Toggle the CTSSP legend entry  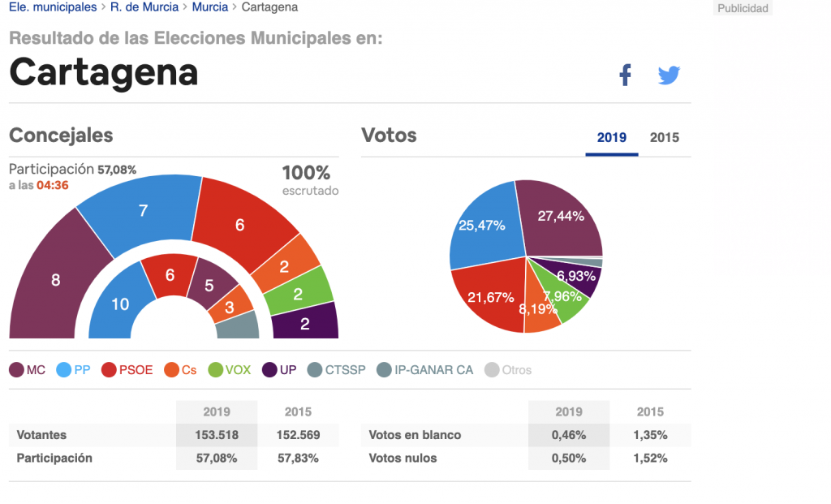click(337, 370)
